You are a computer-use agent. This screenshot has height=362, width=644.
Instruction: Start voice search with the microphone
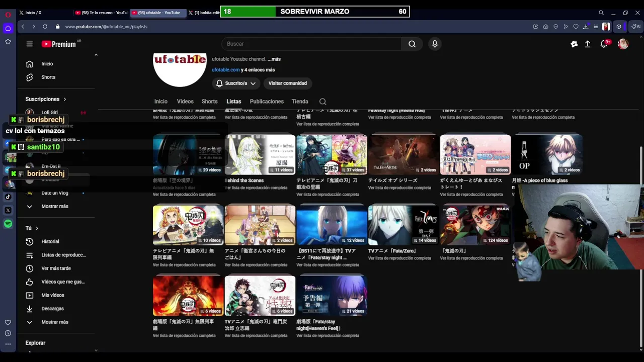[x=435, y=44]
